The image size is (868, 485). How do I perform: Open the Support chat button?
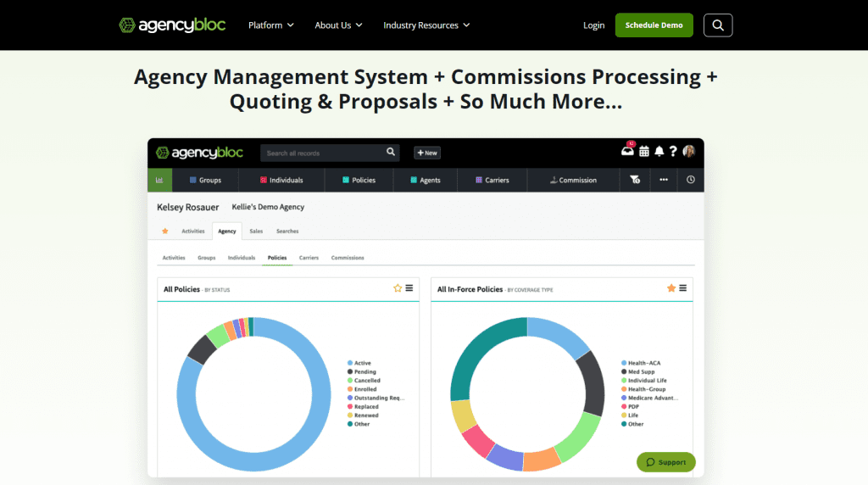click(x=666, y=462)
